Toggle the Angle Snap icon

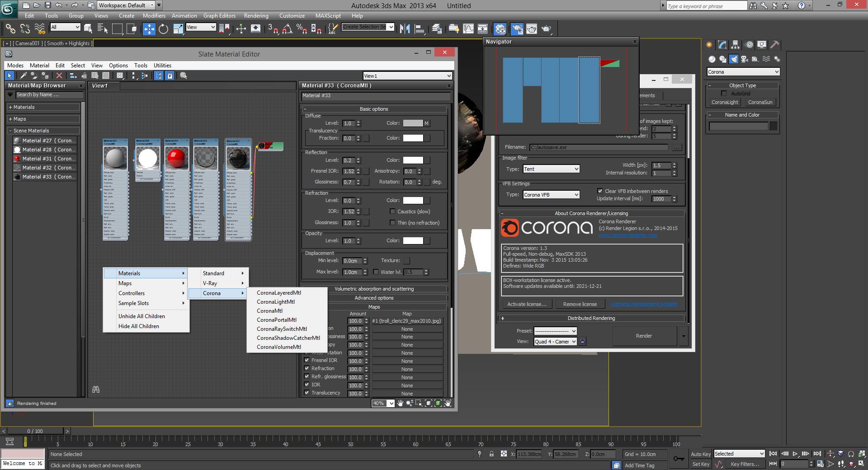click(x=287, y=29)
